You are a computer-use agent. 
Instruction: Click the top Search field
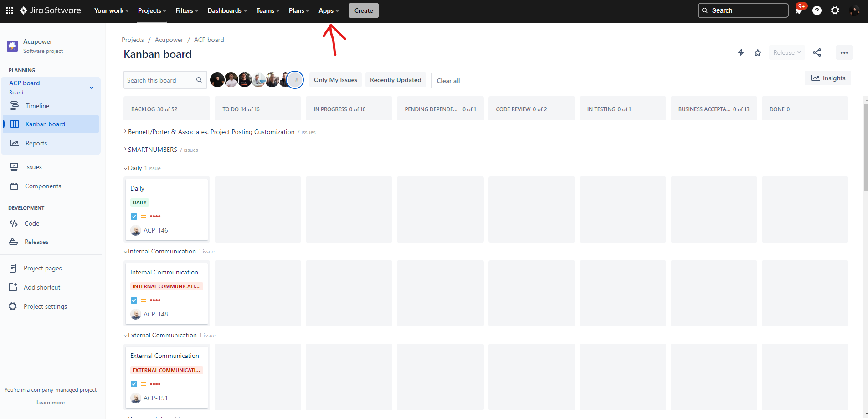pos(743,10)
